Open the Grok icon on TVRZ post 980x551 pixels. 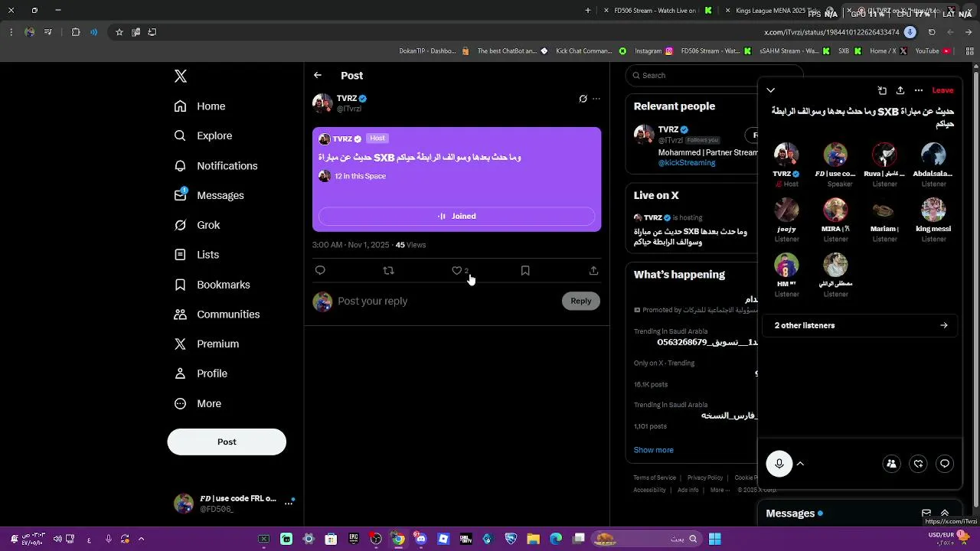pos(583,99)
